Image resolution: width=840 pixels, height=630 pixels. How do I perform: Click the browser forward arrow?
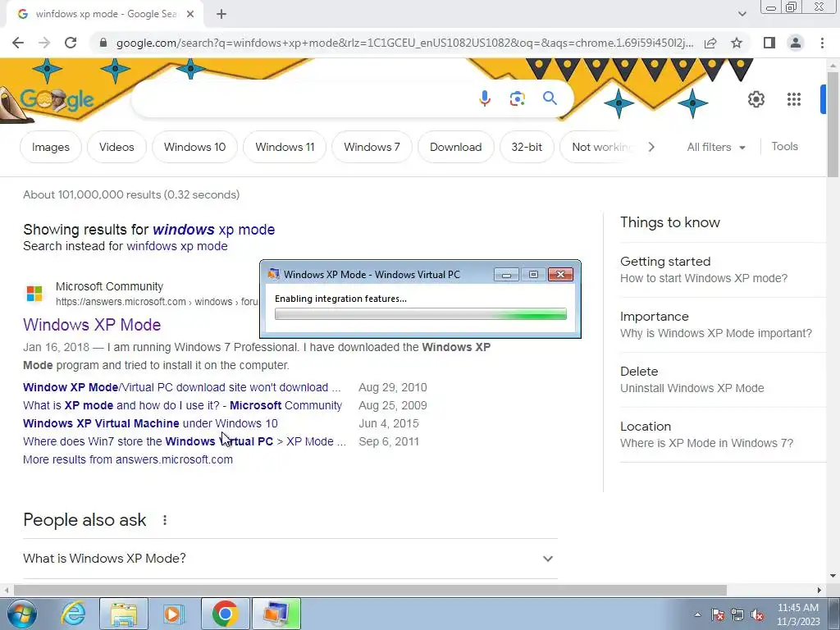pos(44,43)
